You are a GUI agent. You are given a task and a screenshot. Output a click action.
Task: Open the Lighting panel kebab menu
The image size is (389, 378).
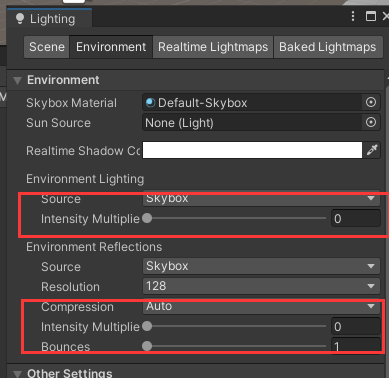coord(353,16)
